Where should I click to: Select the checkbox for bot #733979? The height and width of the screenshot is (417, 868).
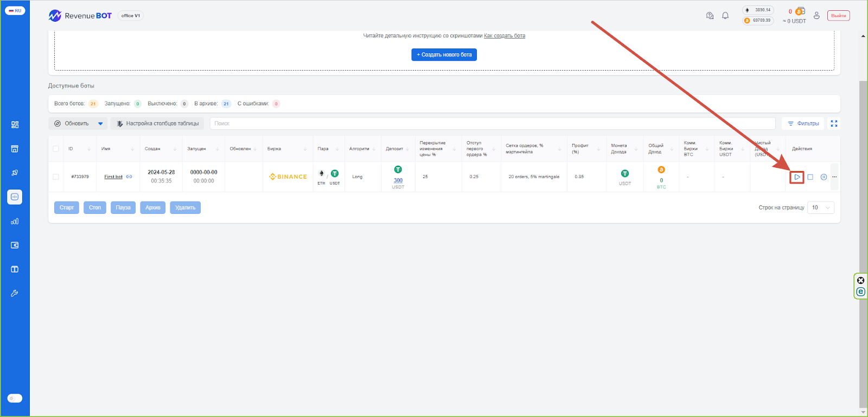pos(56,177)
